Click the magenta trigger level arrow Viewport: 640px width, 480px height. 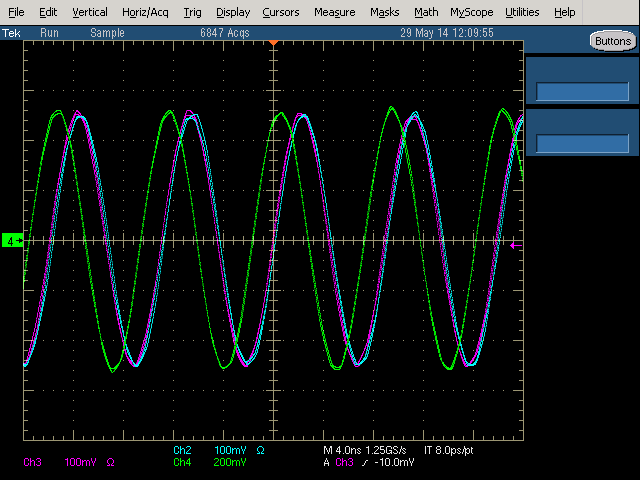[x=515, y=244]
